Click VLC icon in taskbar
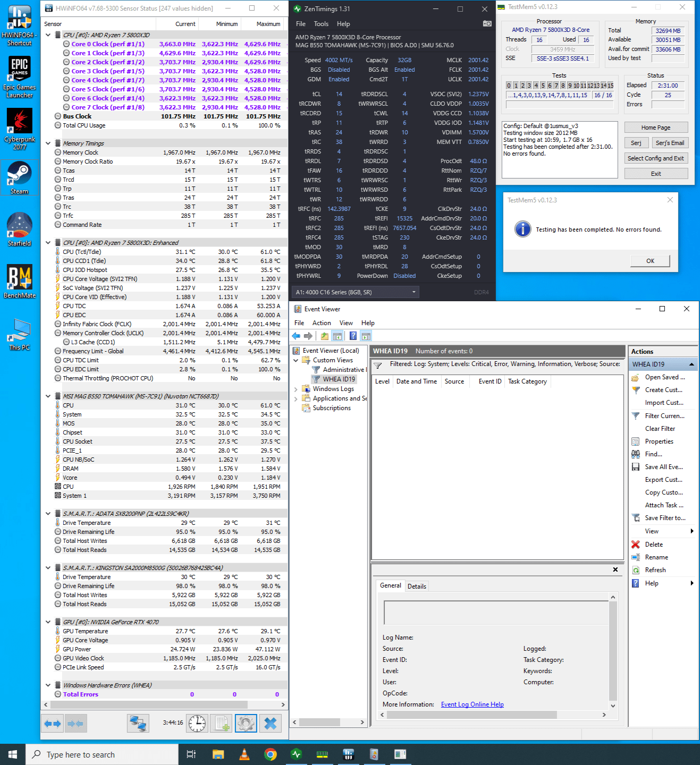 [x=244, y=754]
